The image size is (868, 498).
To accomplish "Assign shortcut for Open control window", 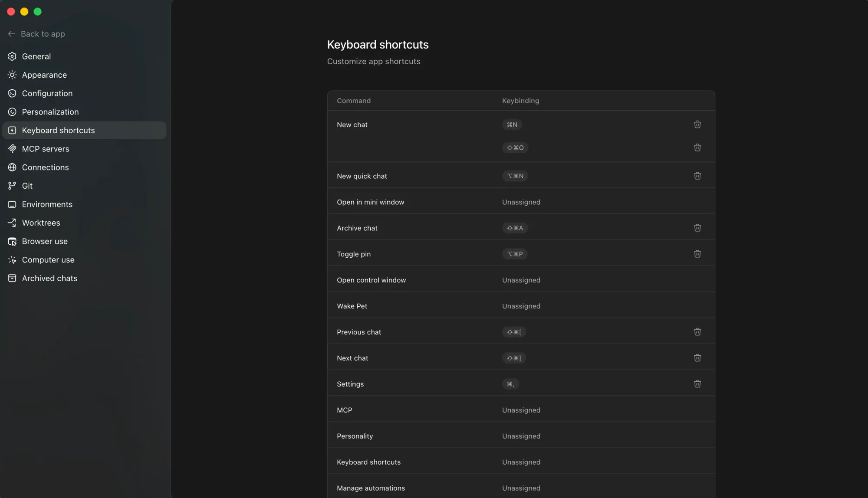I will pos(521,280).
